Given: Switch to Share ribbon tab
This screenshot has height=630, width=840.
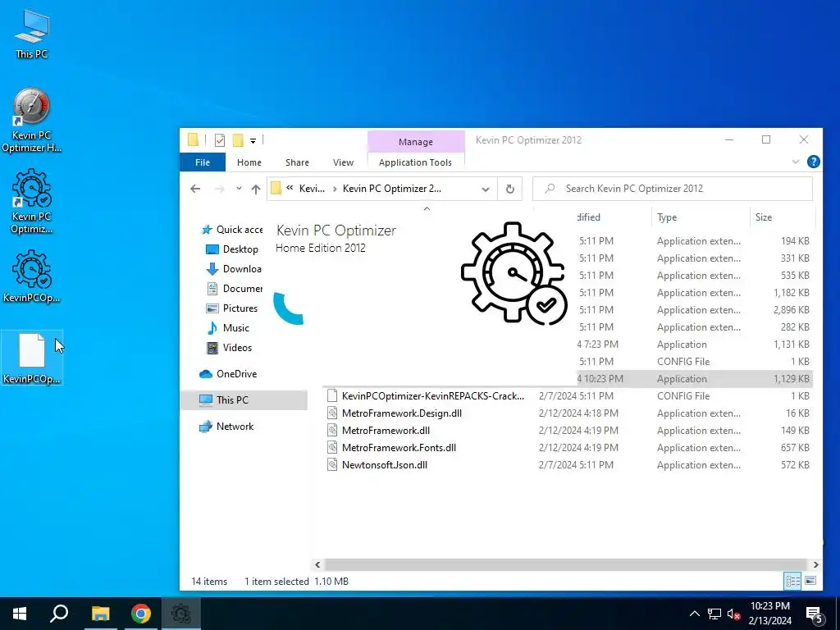Looking at the screenshot, I should 297,162.
